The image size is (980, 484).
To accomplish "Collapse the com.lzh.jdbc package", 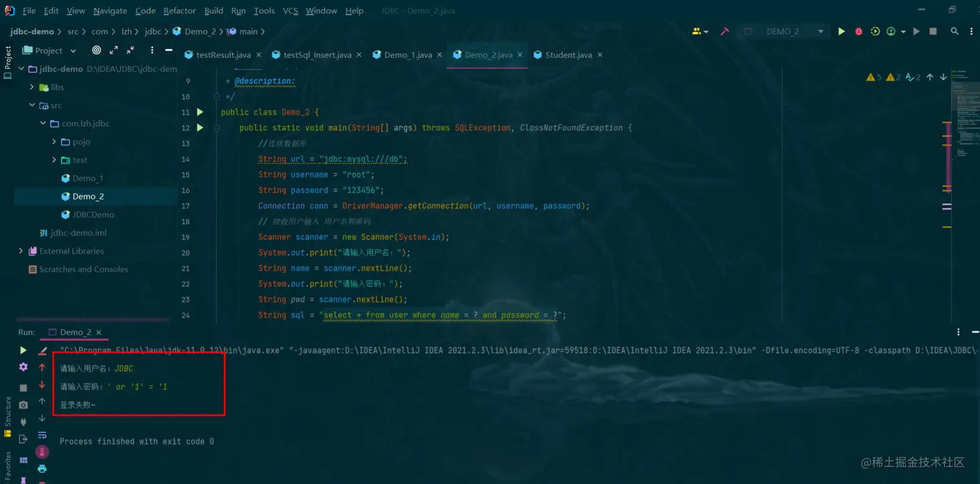I will pyautogui.click(x=43, y=123).
